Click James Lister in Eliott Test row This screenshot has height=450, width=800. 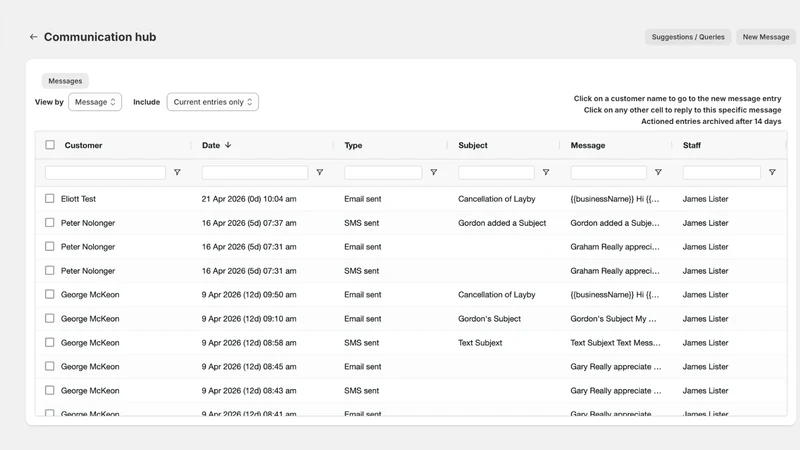click(705, 199)
